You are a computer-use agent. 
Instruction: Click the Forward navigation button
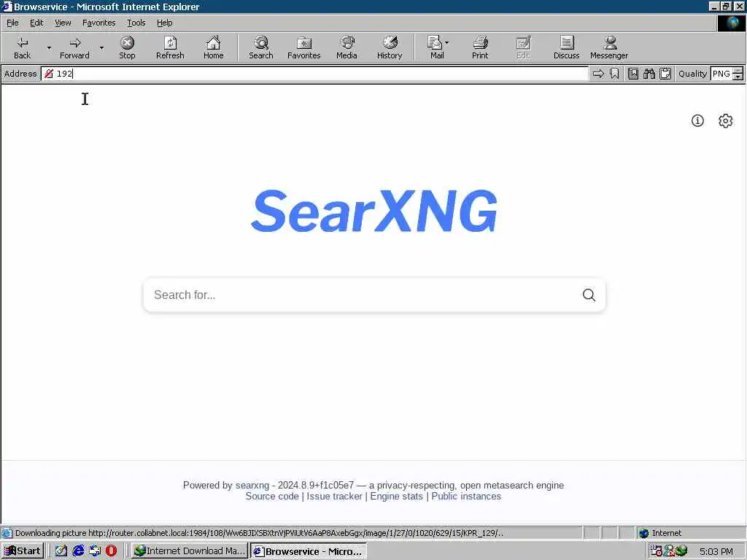coord(75,47)
